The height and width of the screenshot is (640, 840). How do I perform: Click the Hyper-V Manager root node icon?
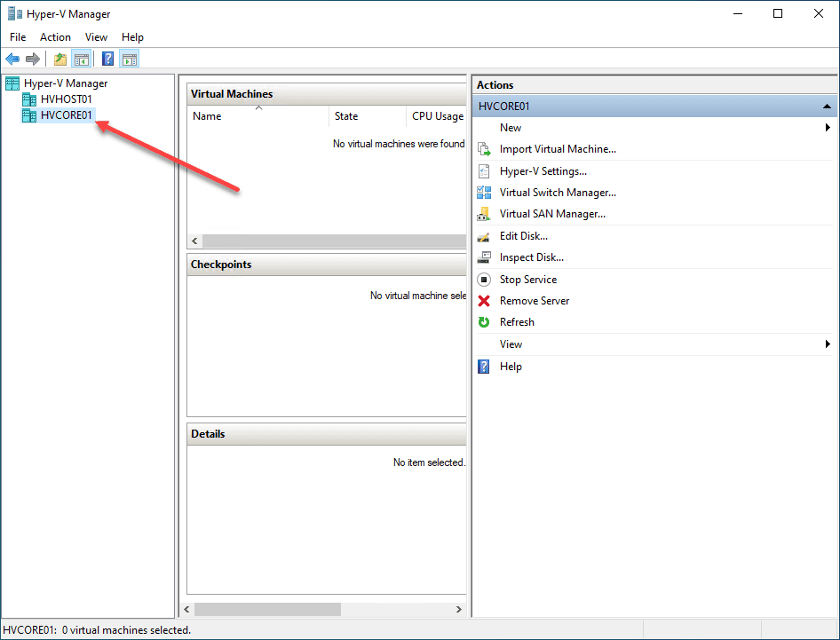click(x=12, y=83)
